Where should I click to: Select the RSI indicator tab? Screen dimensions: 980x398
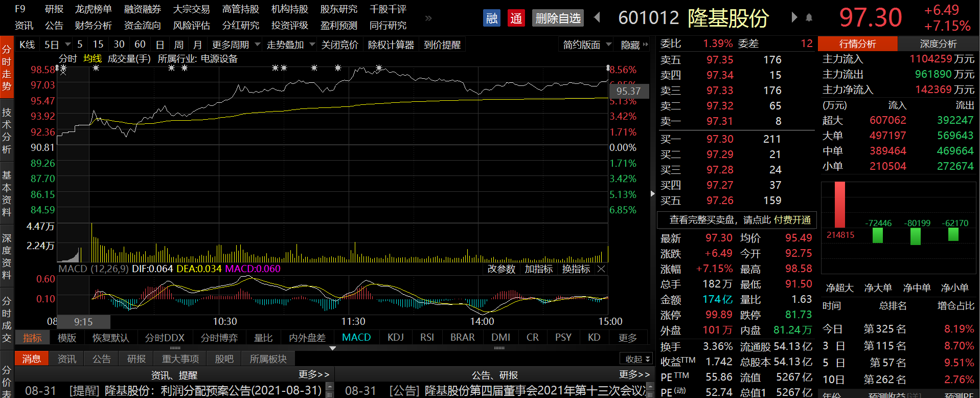(x=427, y=338)
